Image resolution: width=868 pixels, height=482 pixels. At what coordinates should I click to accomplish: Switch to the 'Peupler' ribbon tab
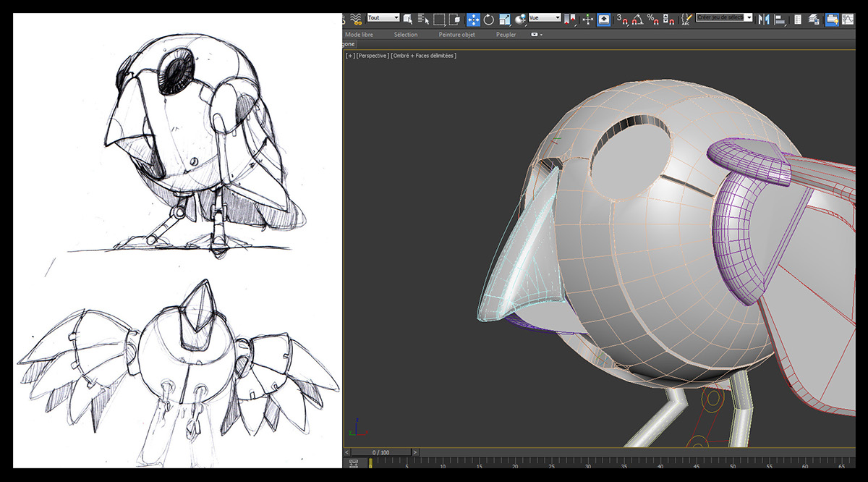(x=505, y=34)
